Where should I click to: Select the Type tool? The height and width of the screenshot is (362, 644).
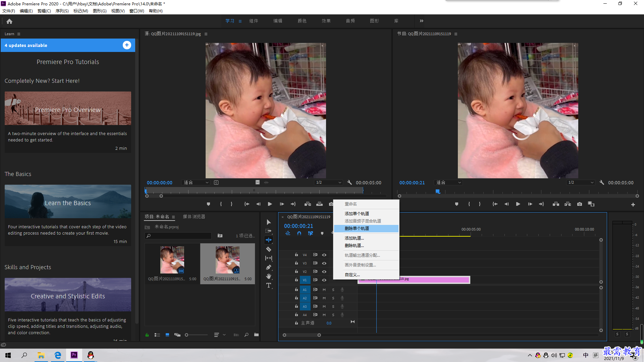coord(269,285)
